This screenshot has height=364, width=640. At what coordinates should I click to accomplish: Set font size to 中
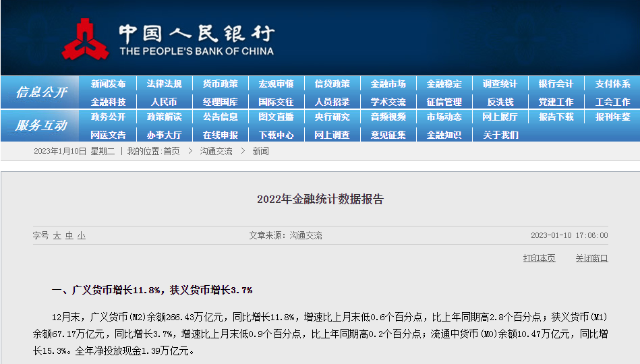69,236
